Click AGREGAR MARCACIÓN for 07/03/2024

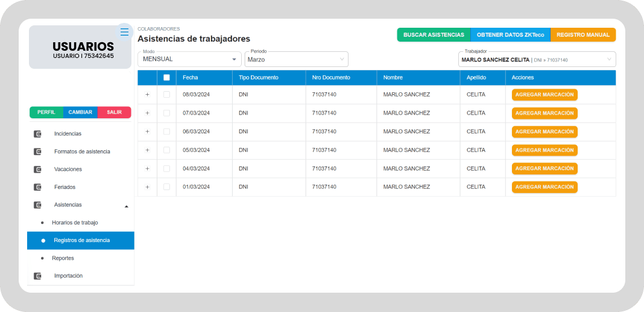(545, 113)
